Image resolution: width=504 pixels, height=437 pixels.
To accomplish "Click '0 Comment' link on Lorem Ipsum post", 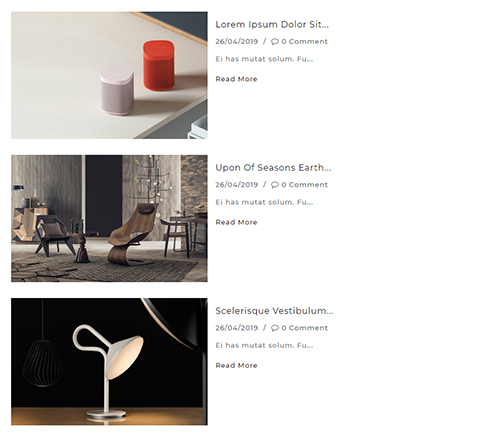I will pos(304,42).
